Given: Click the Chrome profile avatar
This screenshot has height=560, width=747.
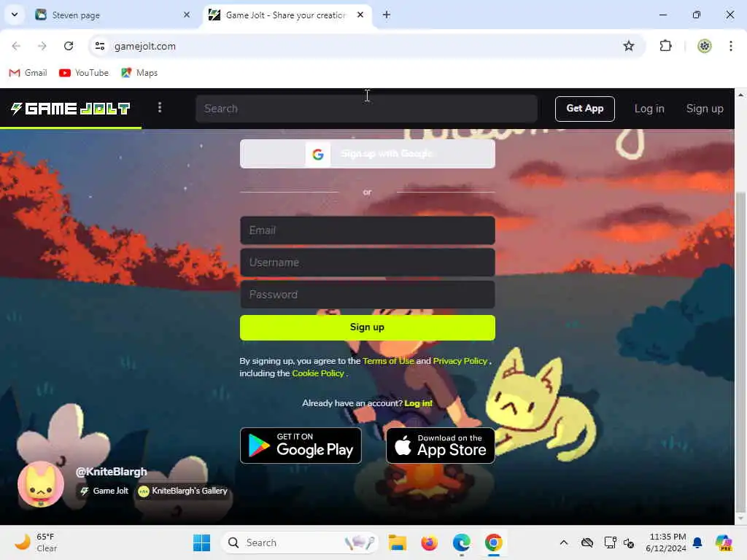Looking at the screenshot, I should click(704, 46).
